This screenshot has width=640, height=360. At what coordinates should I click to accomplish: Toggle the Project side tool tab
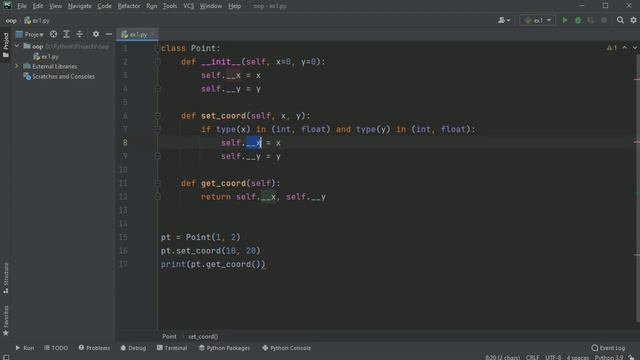[6, 45]
